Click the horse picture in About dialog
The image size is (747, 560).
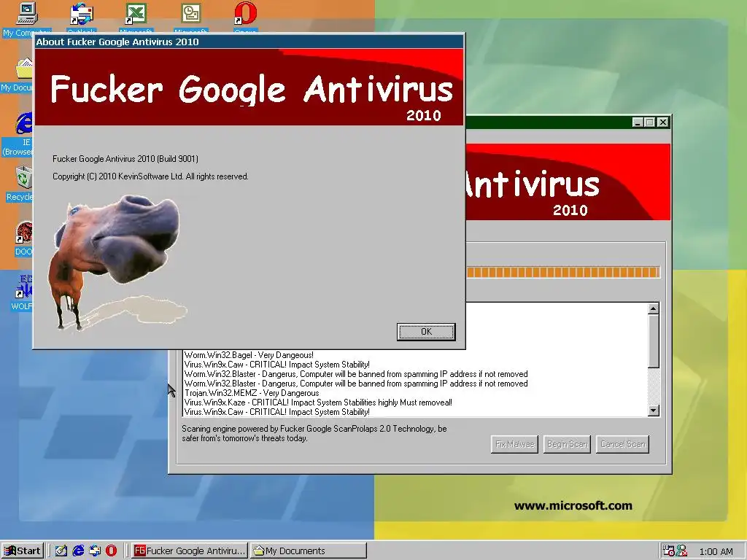(x=117, y=262)
